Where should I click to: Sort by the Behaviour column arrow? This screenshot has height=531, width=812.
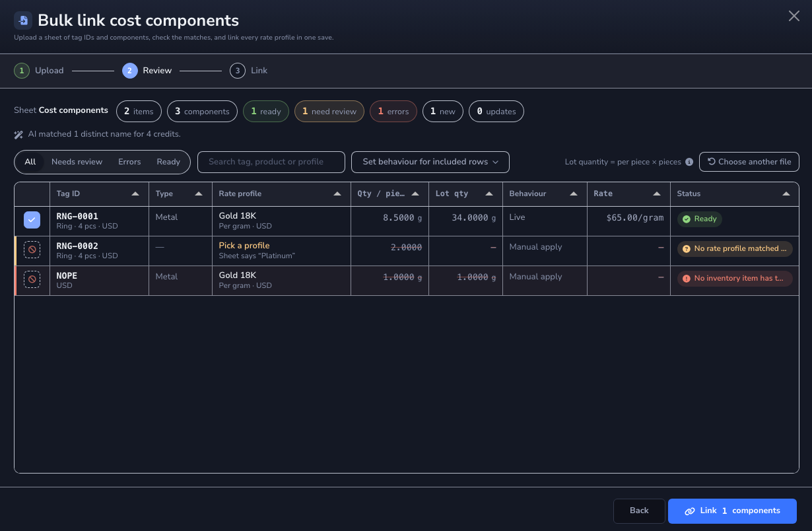pos(574,194)
